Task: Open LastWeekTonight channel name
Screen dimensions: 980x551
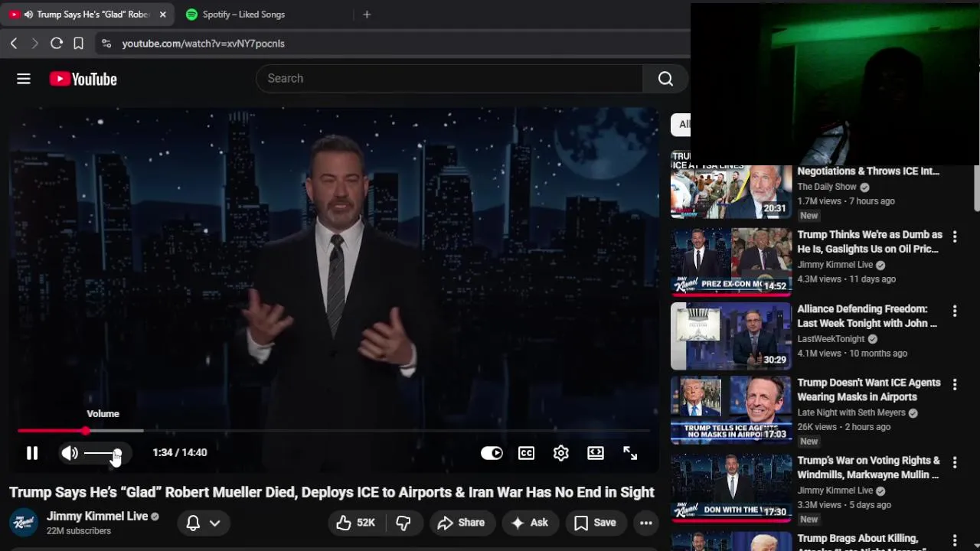Action: coord(831,339)
